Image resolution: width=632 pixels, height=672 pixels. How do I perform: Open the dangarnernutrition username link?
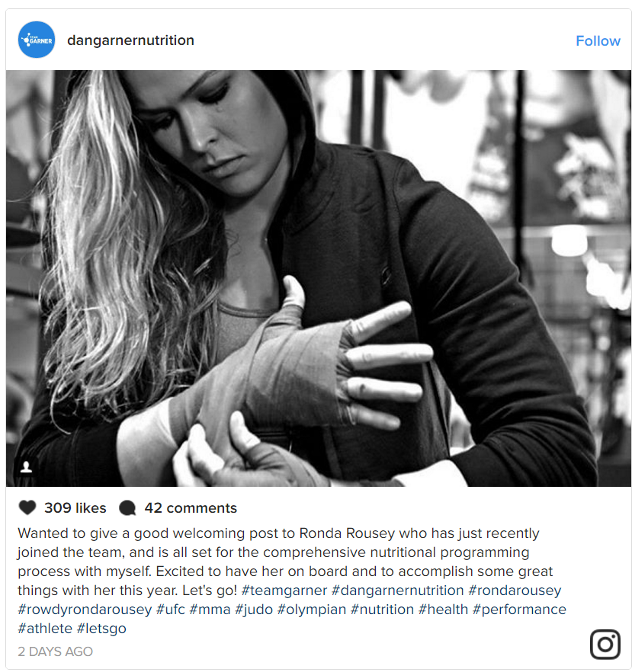pos(131,40)
